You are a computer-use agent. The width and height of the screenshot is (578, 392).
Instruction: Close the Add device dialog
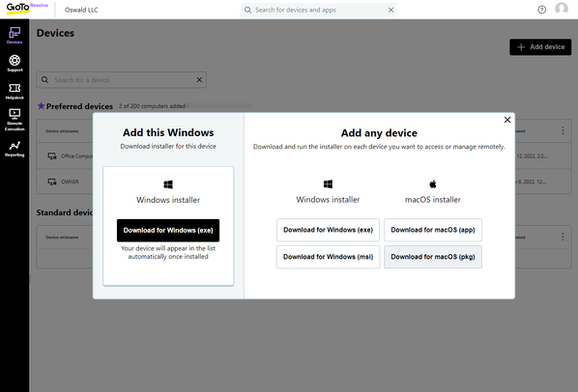507,120
